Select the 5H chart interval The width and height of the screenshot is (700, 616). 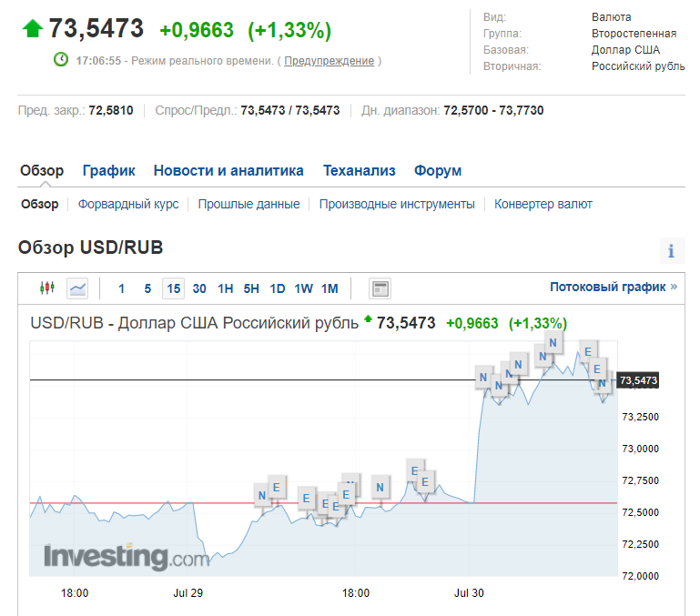[x=251, y=288]
